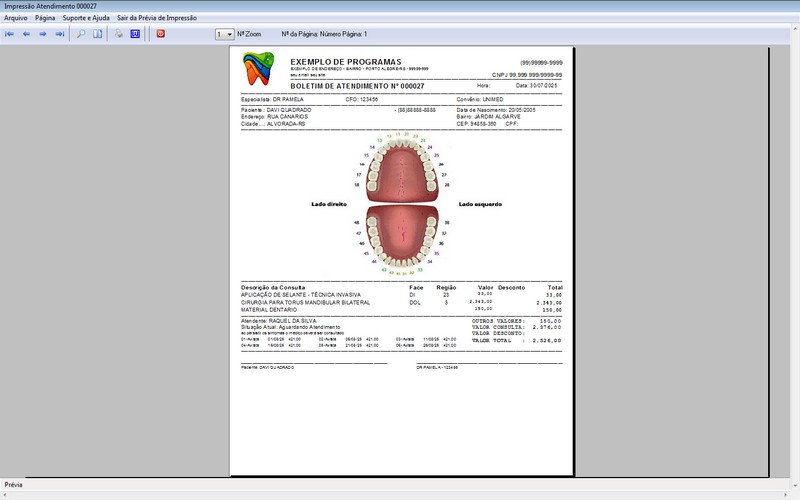800x500 pixels.
Task: Click the printer icon
Action: click(119, 34)
